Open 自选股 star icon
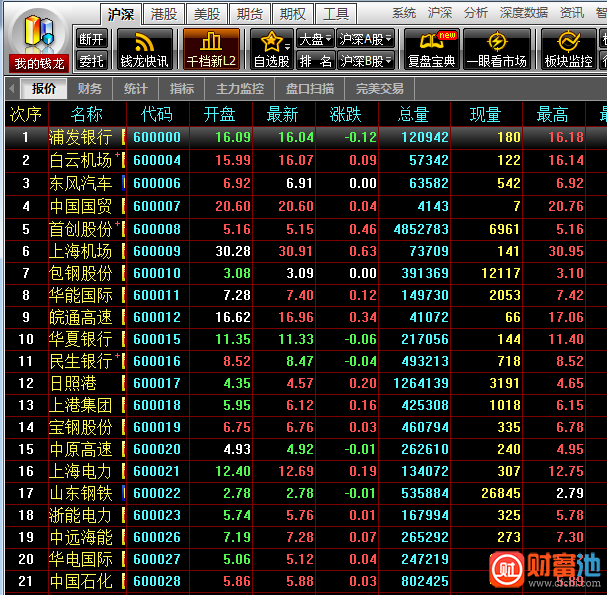The height and width of the screenshot is (595, 607). click(x=271, y=49)
